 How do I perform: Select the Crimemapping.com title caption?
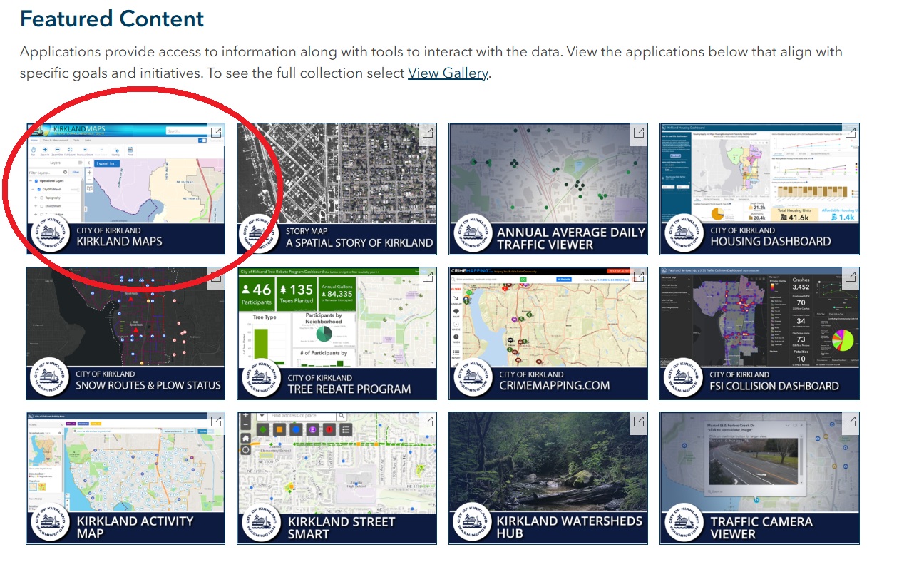[x=554, y=385]
